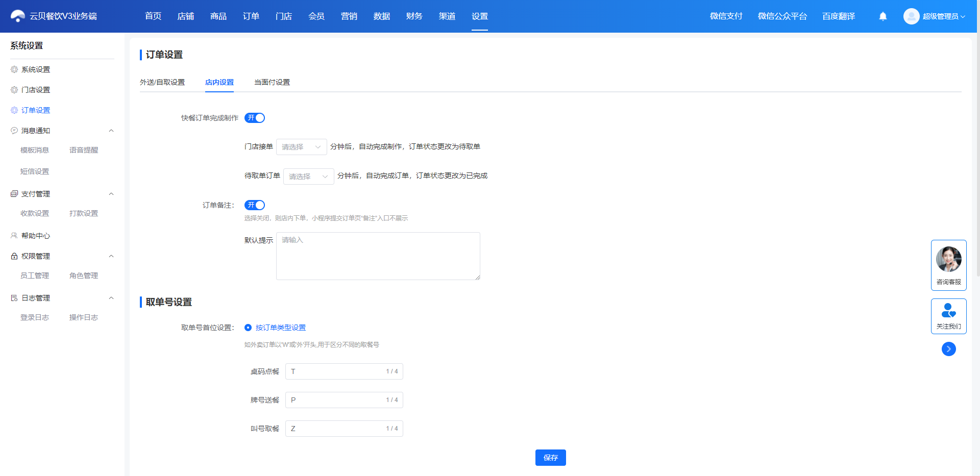
Task: Click the 桌码点餐 prefix input field
Action: [x=344, y=371]
